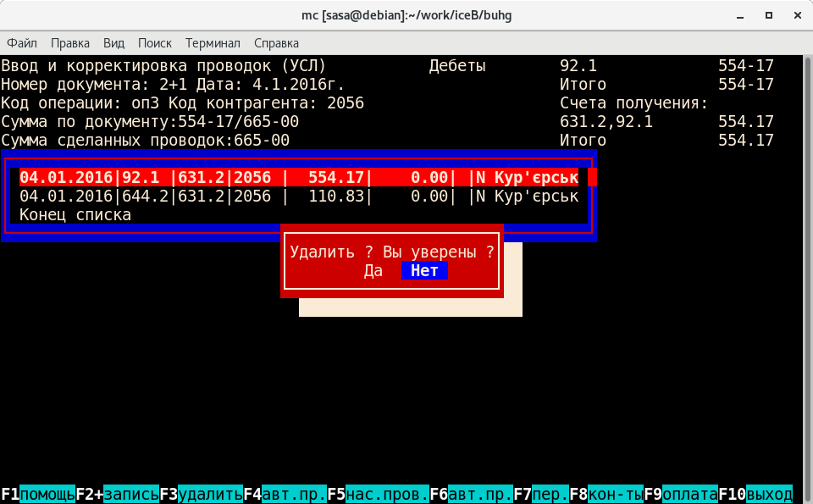Viewport: 813px width, 504px height.
Task: Open the Терминал menu
Action: (x=213, y=43)
